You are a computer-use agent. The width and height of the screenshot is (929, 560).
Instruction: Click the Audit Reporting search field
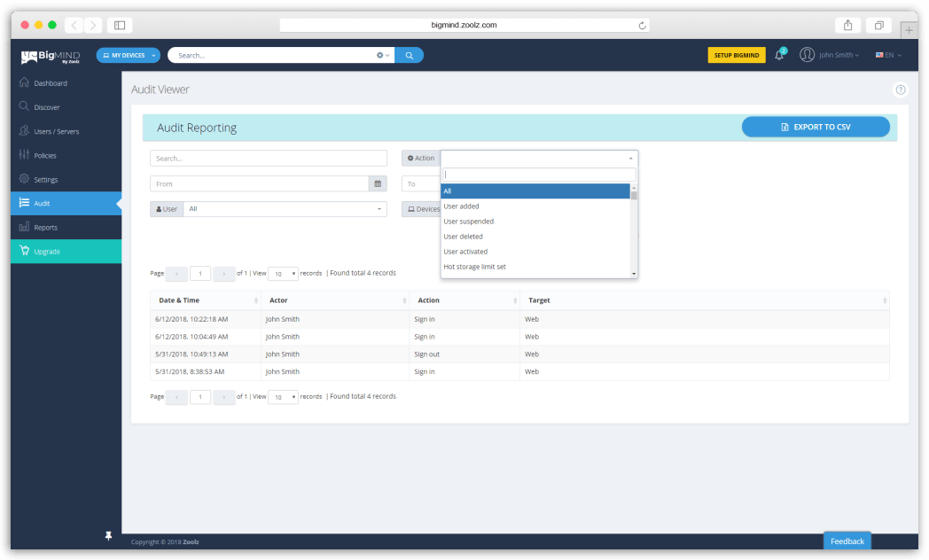(269, 159)
